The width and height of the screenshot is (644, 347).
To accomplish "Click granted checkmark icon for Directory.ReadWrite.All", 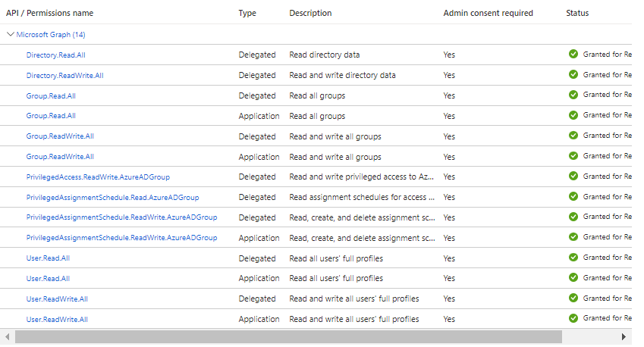I will 573,74.
